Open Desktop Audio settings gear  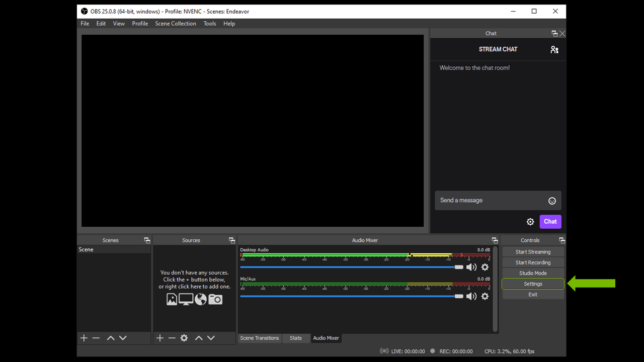(x=485, y=267)
